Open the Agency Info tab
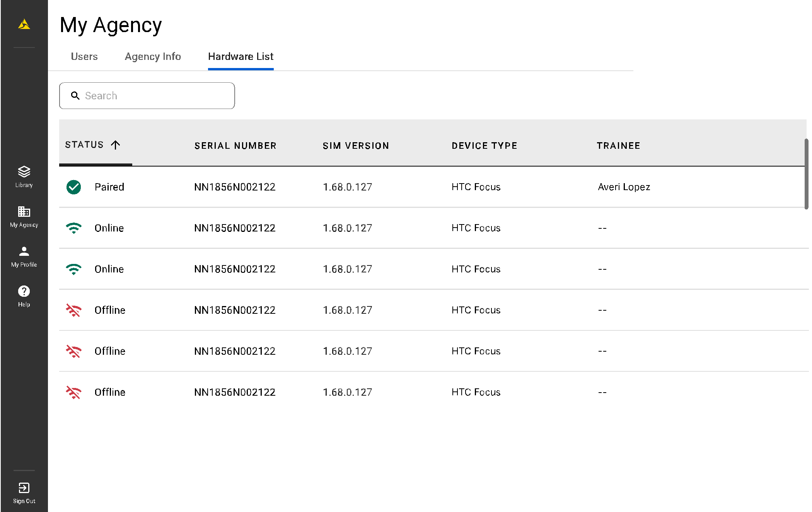 pos(153,56)
